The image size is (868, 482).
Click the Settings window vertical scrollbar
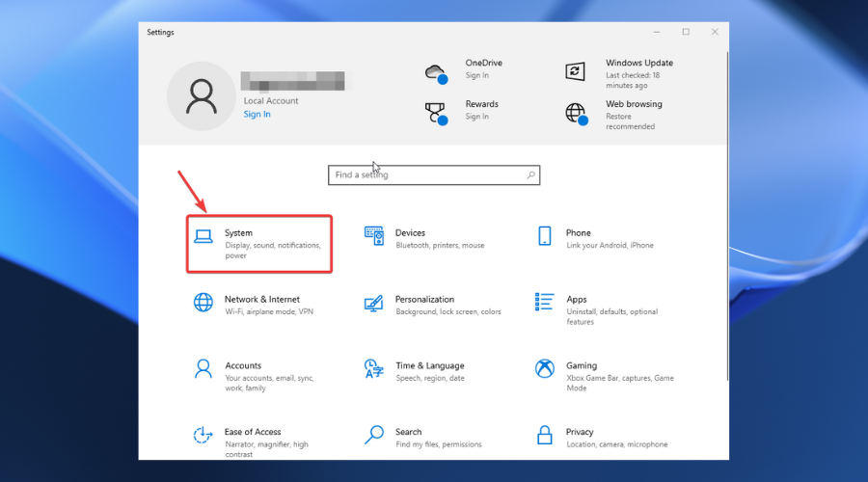point(727,216)
